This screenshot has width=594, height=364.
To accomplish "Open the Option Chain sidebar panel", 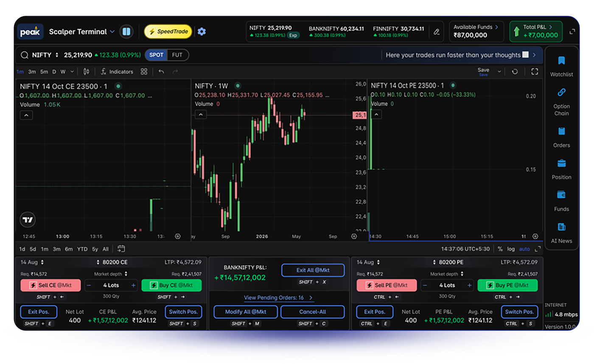I will pos(561,101).
